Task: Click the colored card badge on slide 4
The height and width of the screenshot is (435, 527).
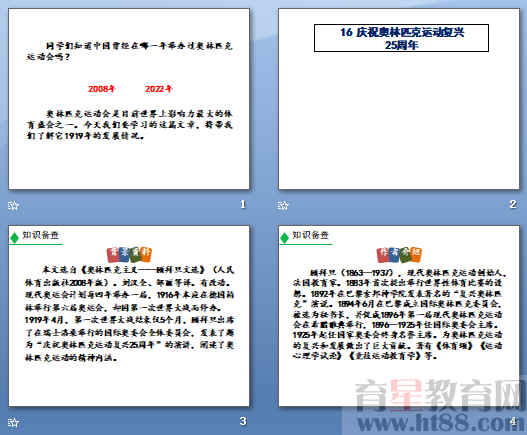Action: click(399, 254)
